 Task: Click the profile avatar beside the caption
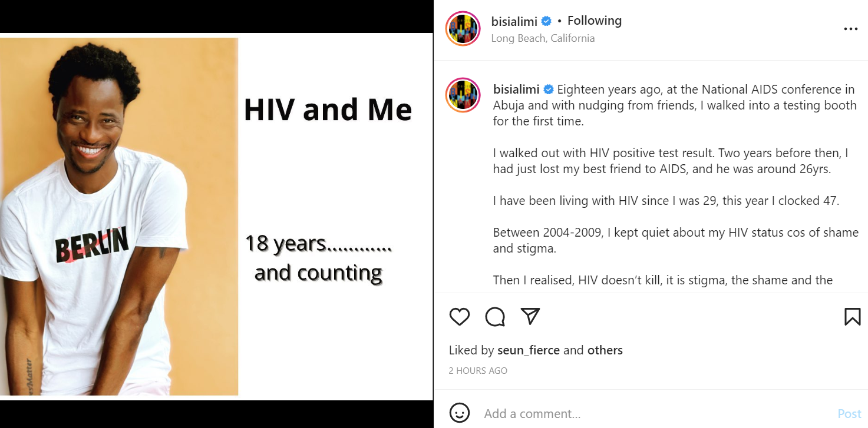(463, 95)
